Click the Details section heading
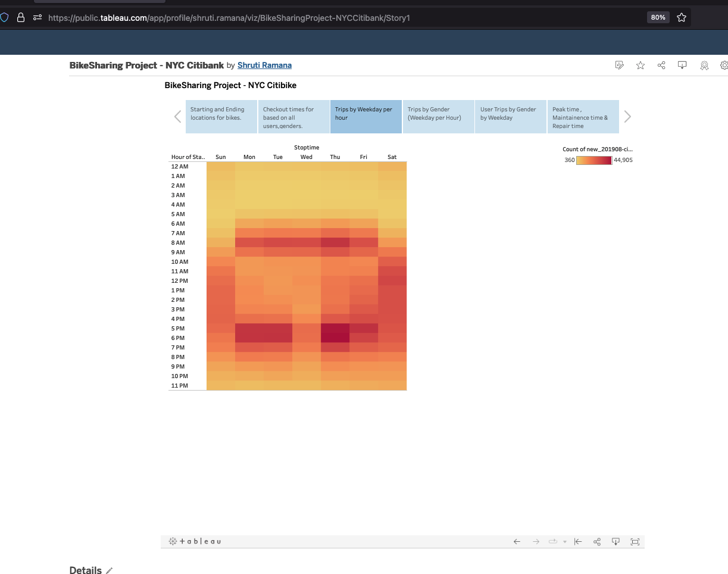The width and height of the screenshot is (728, 574). [86, 570]
